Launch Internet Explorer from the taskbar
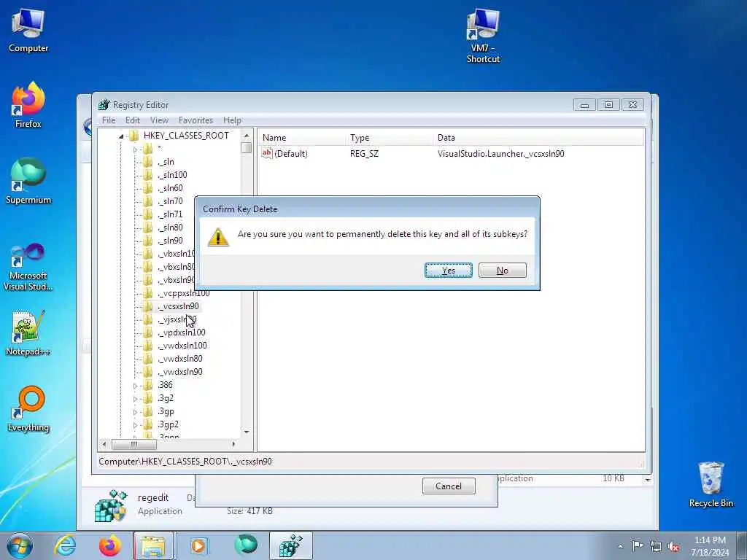The image size is (747, 560). click(x=65, y=545)
